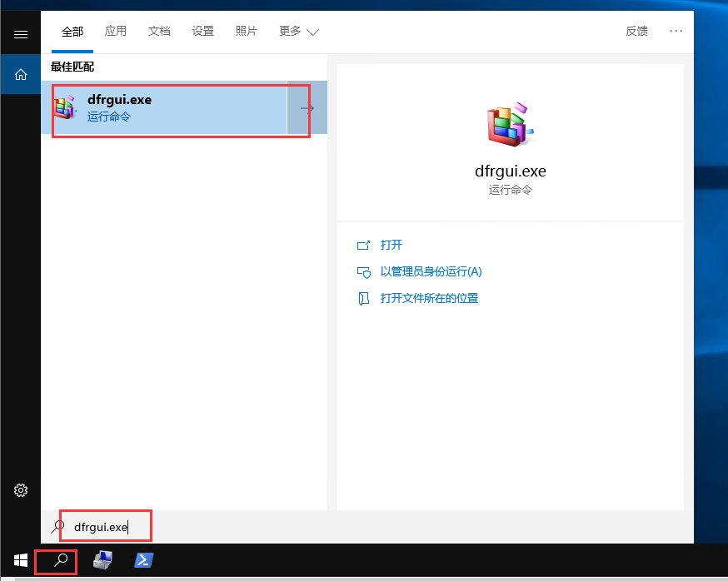Expand the hamburger menu in the search sidebar
Screen dimensions: 728x581
21,34
